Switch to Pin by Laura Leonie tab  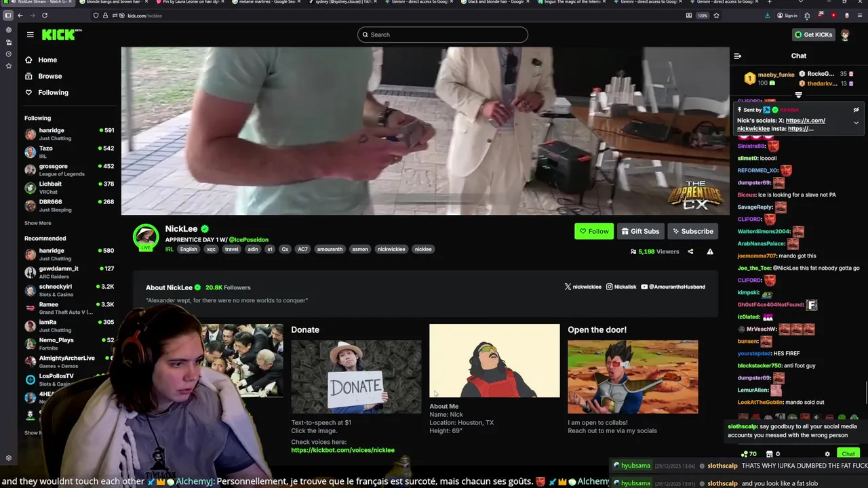191,2
